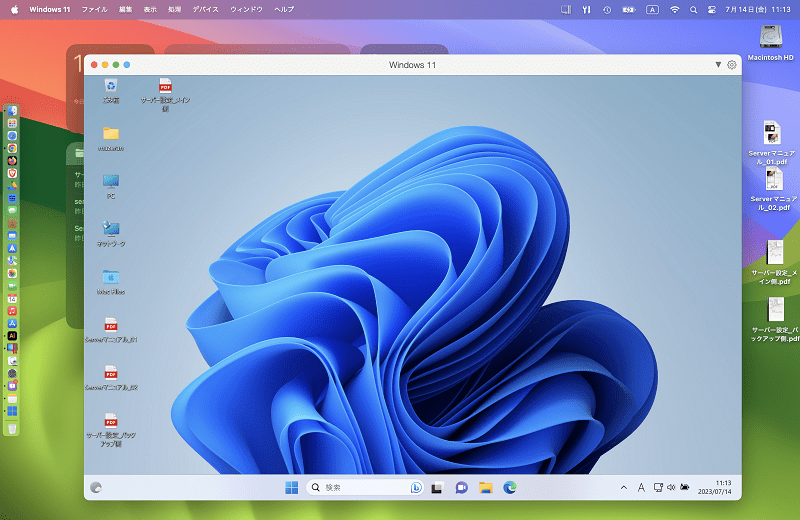Select the サーバー設定_バックアップ側 PDF in Windows
Image resolution: width=800 pixels, height=520 pixels.
[x=111, y=430]
